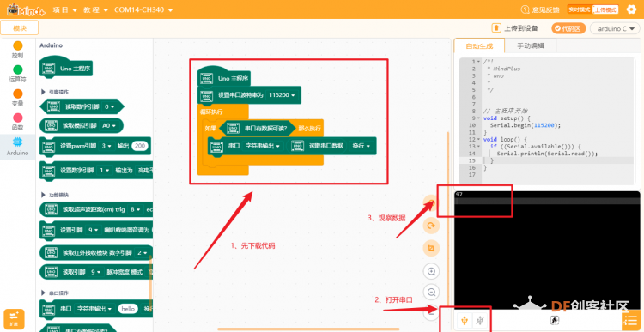Zoom in on the block canvas
Image resolution: width=644 pixels, height=332 pixels.
tap(432, 271)
